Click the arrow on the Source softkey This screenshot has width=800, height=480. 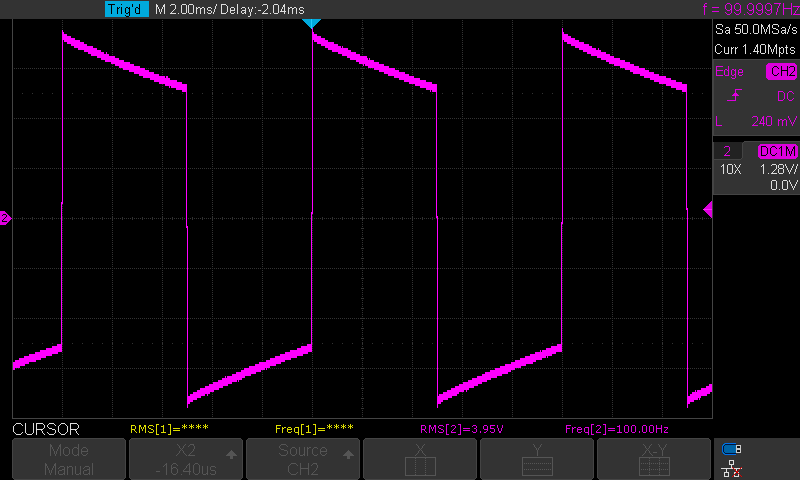pos(348,454)
